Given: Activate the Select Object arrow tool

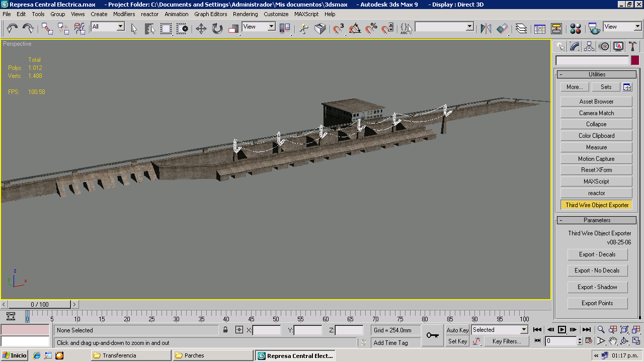Looking at the screenshot, I should (x=134, y=29).
